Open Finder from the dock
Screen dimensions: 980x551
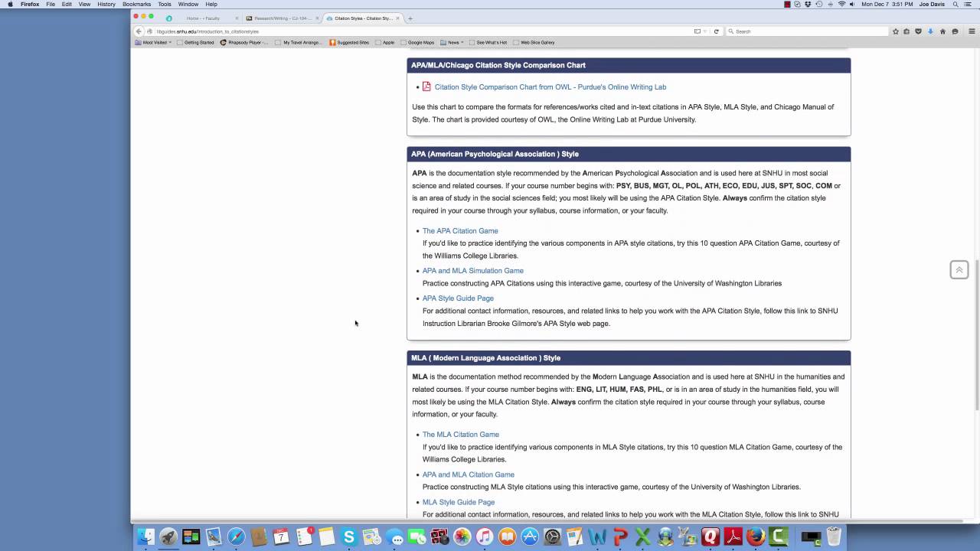point(145,537)
